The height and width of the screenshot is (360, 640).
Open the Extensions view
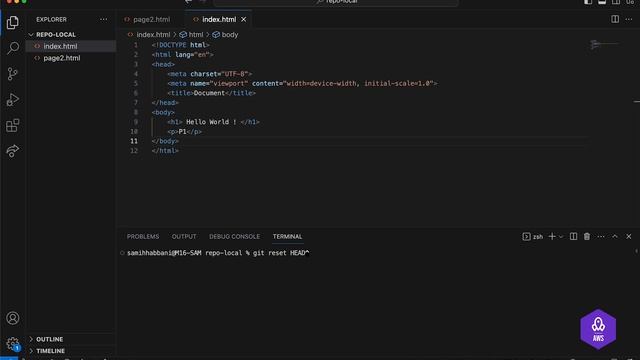13,125
